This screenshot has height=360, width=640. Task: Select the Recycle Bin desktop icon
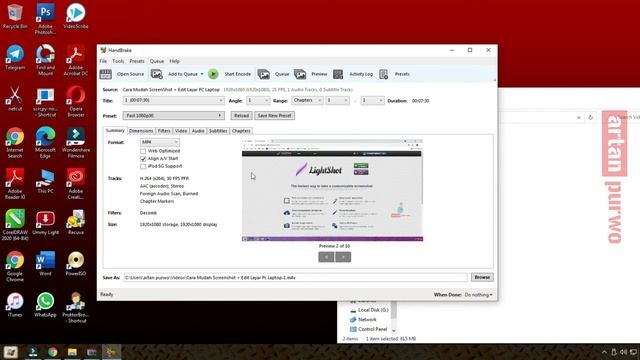pos(15,16)
